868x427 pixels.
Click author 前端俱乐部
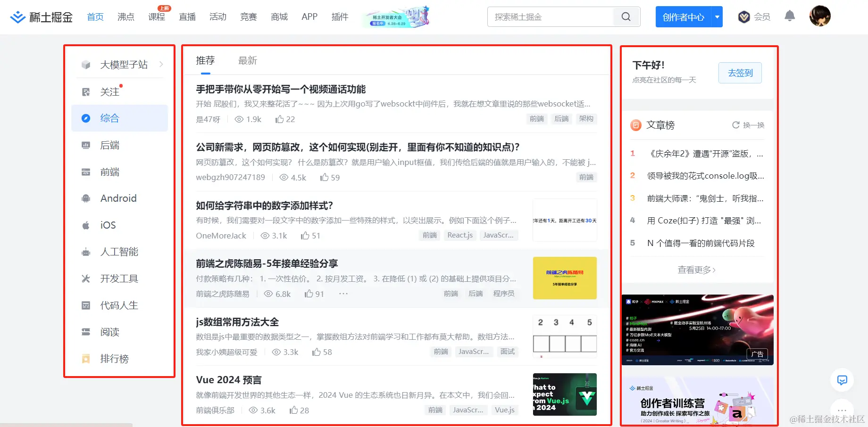click(215, 411)
